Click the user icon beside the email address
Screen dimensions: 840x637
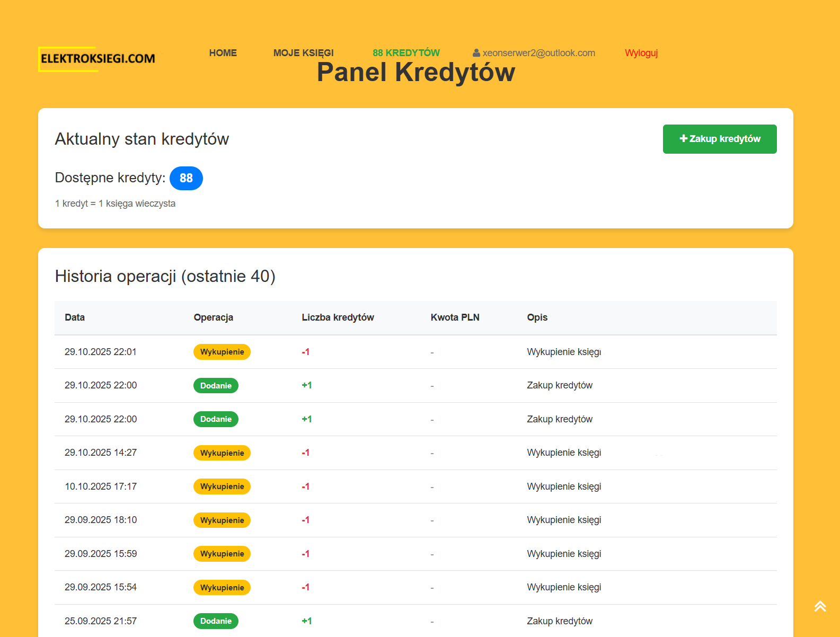(x=476, y=53)
